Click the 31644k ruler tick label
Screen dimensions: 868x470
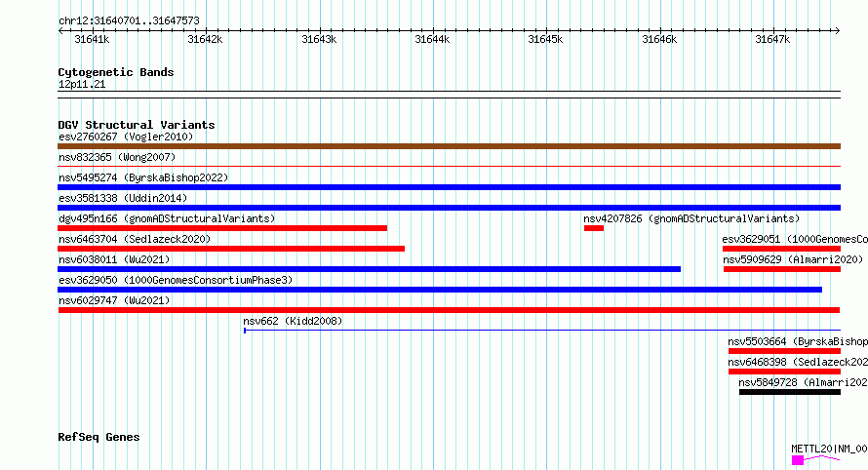(x=432, y=39)
